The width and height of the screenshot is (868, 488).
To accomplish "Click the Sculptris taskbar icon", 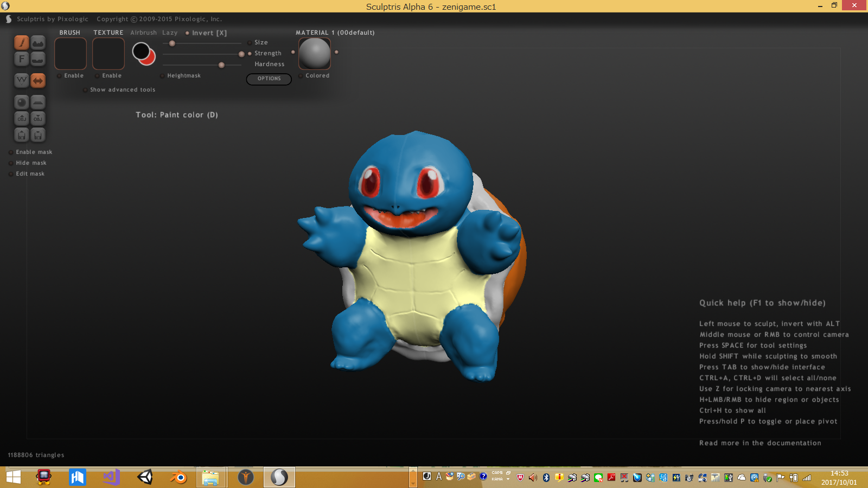I will (x=279, y=477).
